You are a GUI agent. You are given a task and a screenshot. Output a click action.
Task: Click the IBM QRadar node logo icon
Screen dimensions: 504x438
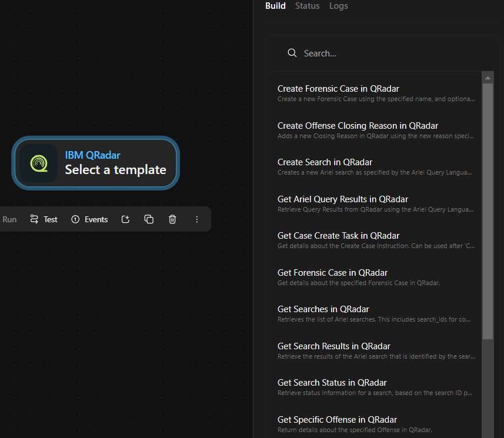[x=39, y=163]
